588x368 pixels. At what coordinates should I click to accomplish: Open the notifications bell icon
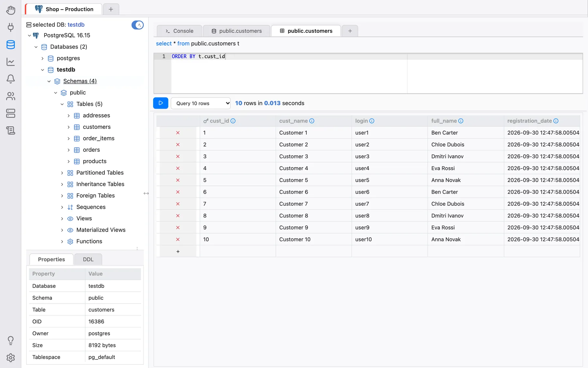[x=10, y=79]
